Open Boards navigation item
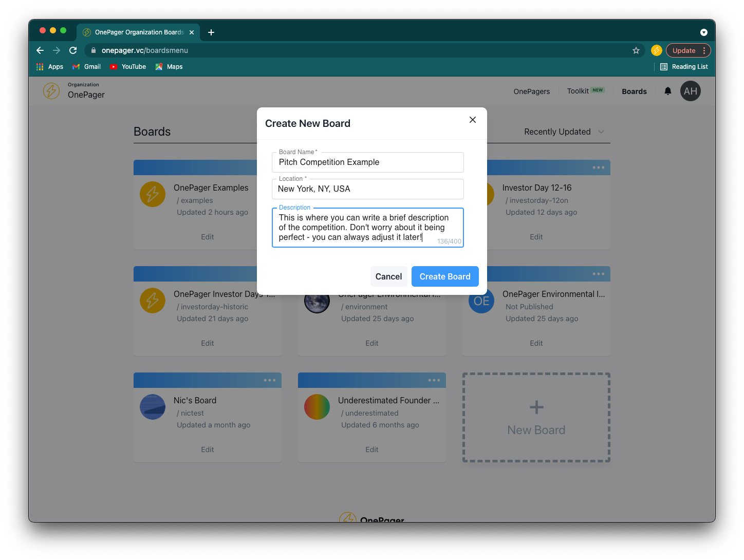This screenshot has width=744, height=560. 634,91
